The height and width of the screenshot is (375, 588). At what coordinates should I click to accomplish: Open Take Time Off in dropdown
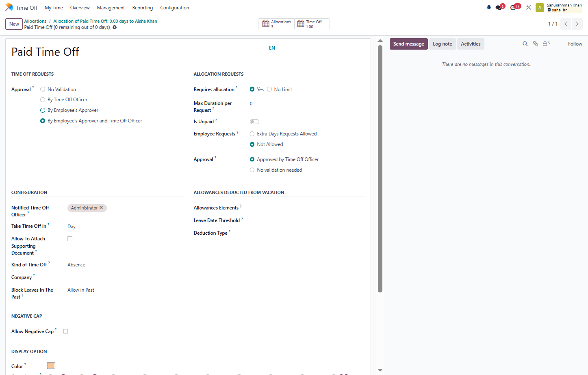tap(125, 227)
